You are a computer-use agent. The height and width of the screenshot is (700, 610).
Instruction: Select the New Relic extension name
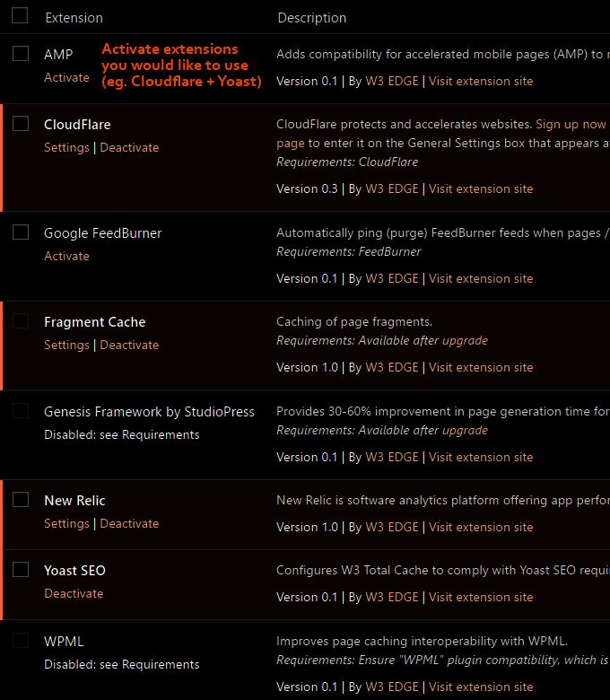coord(74,501)
